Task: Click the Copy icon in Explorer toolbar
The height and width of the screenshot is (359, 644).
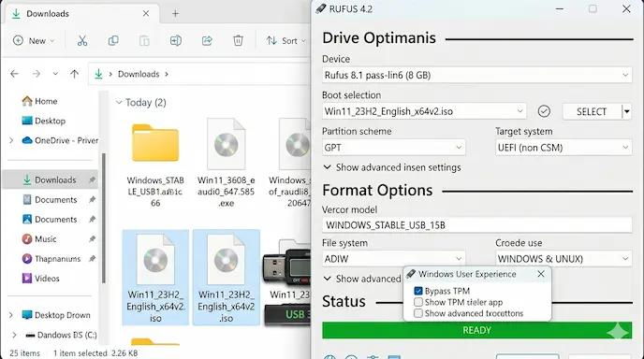Action: click(x=113, y=40)
